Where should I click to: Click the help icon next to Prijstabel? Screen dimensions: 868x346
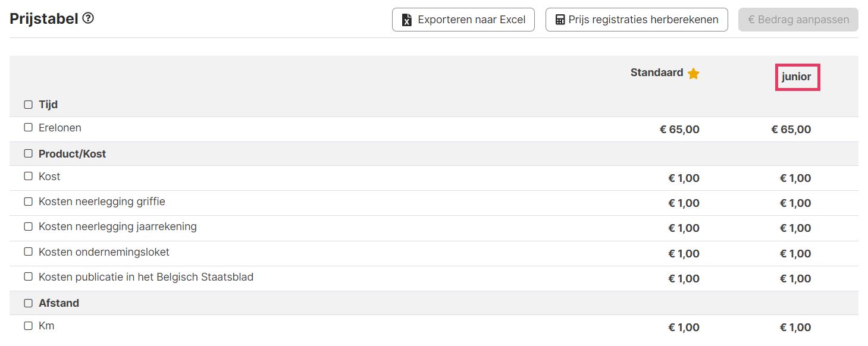pos(88,18)
